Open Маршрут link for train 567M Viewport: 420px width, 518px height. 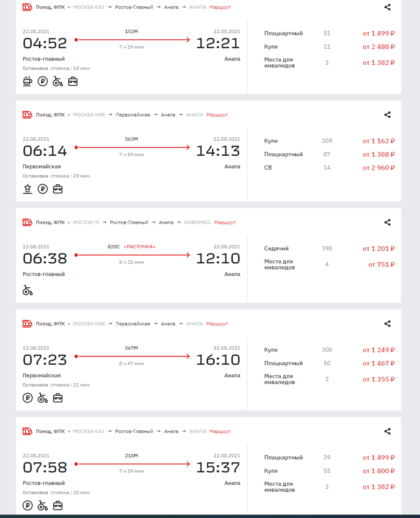(x=217, y=324)
